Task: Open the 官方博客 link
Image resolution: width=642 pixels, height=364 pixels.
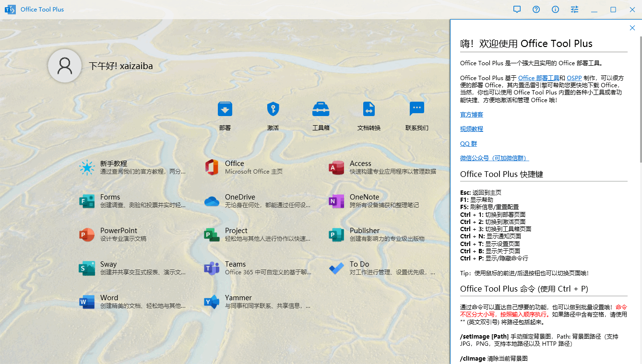Action: pyautogui.click(x=472, y=115)
